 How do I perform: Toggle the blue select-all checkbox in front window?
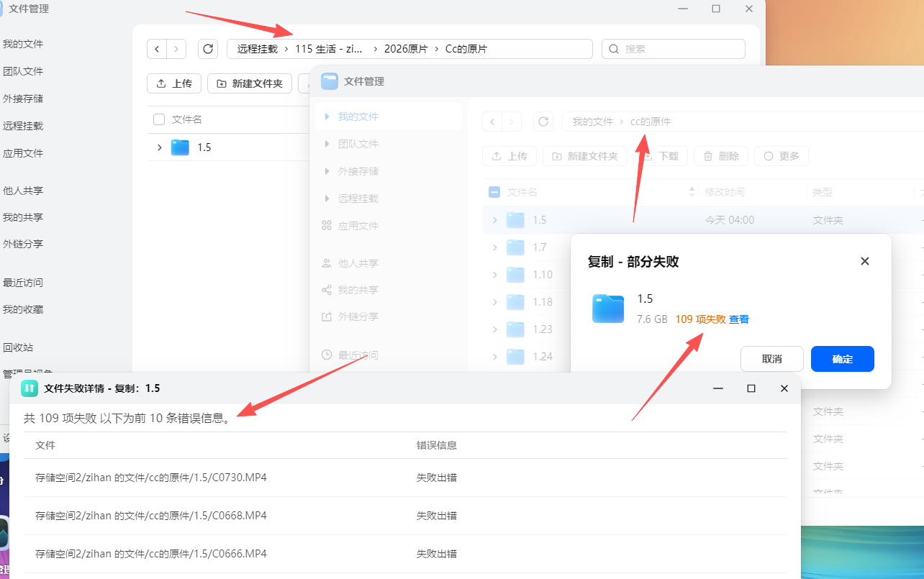(494, 192)
